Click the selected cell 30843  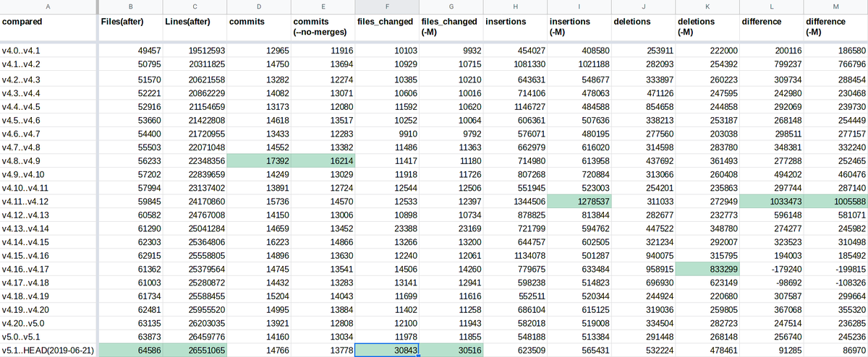(386, 350)
